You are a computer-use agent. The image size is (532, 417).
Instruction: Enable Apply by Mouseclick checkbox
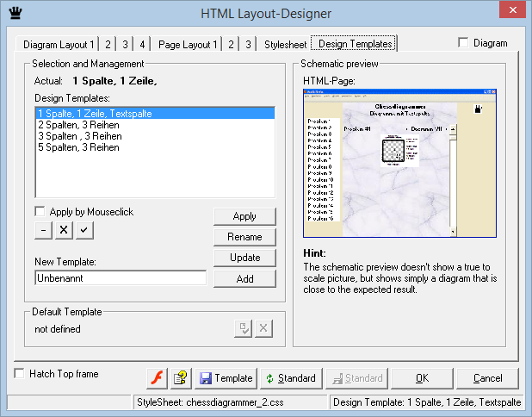[40, 211]
